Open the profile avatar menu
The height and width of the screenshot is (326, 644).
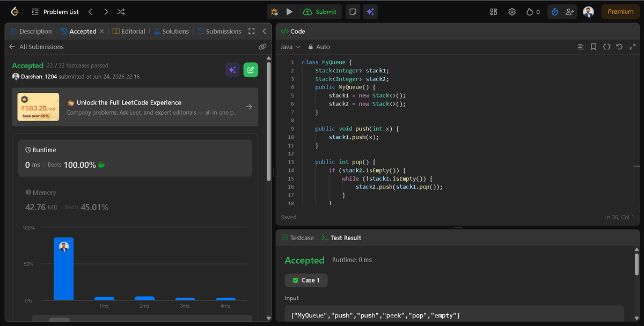(x=588, y=12)
